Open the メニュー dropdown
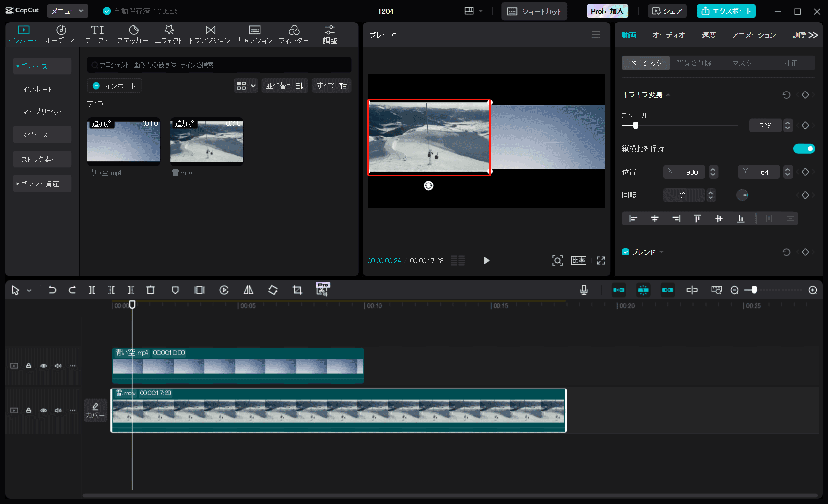828x504 pixels. (67, 10)
